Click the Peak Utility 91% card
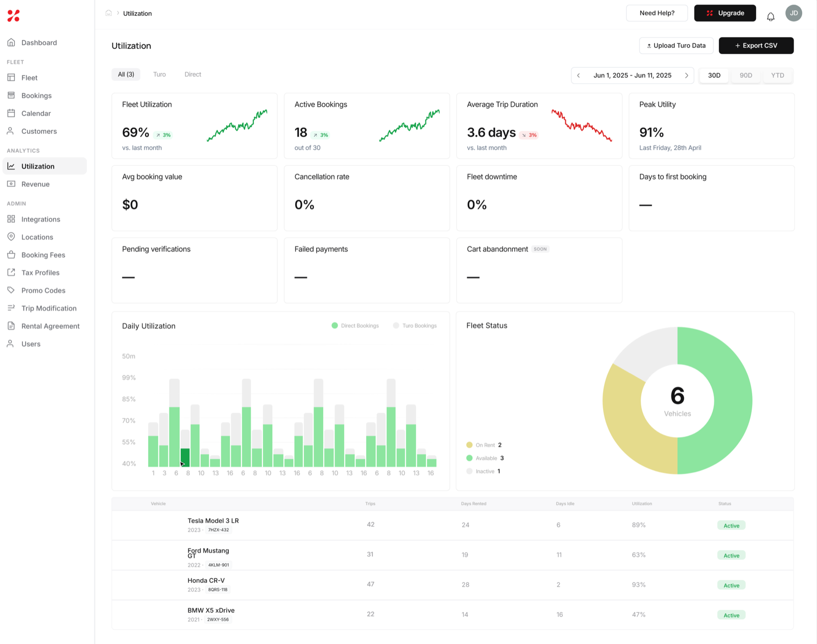The height and width of the screenshot is (644, 817). (x=711, y=126)
